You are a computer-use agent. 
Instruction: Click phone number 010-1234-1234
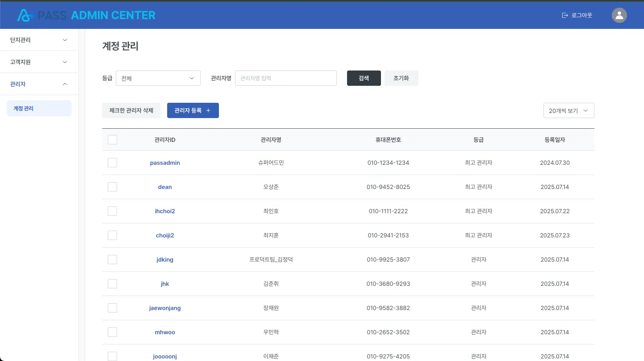click(x=388, y=163)
